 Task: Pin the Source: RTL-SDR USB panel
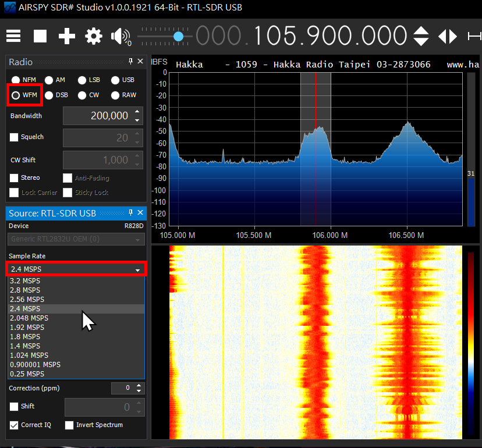[x=131, y=214]
